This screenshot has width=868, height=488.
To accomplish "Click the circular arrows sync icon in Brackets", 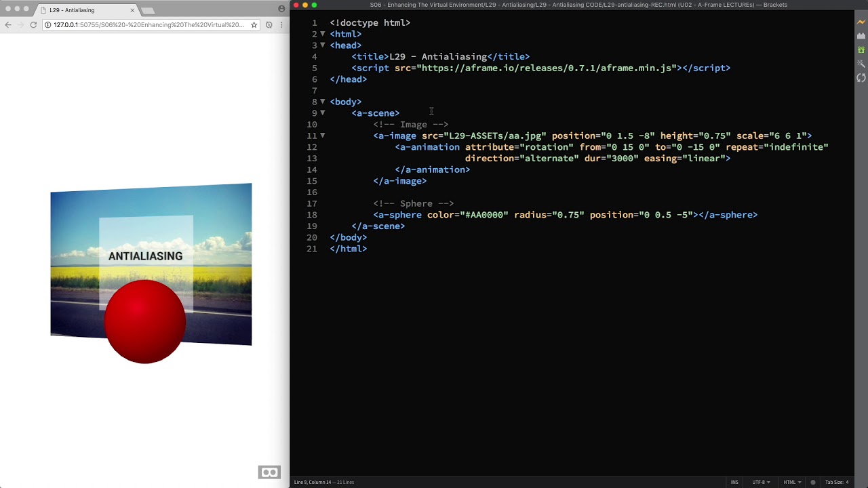I will 861,77.
